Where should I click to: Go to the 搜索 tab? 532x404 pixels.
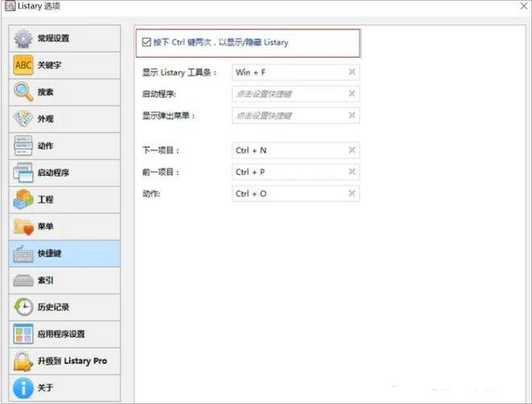coord(64,92)
